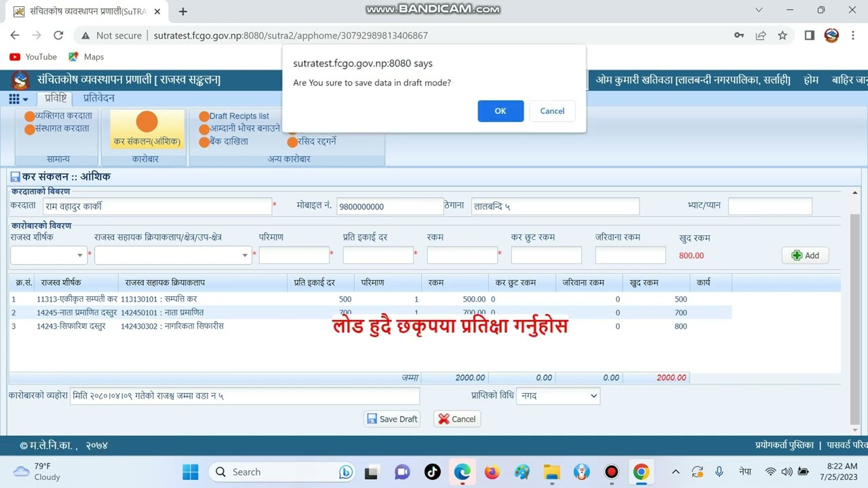Switch to the प्रतिवेदन tab
This screenshot has height=488, width=868.
(98, 98)
